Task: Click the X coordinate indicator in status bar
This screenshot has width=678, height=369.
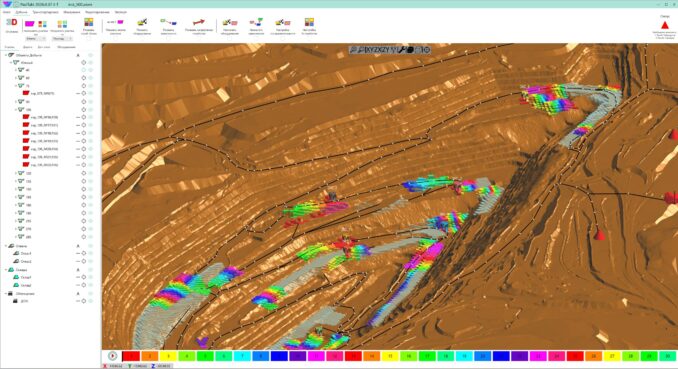Action: 112,366
